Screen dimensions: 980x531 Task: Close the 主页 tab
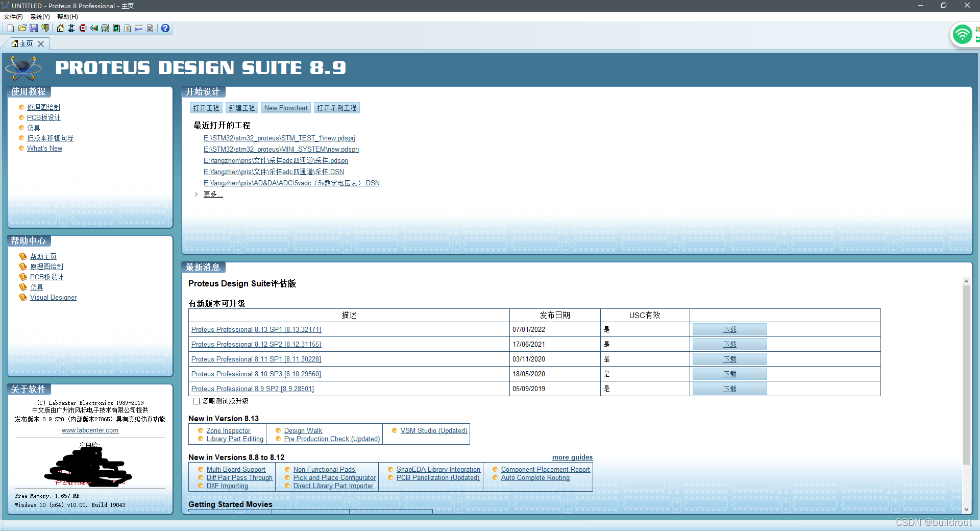[x=41, y=44]
